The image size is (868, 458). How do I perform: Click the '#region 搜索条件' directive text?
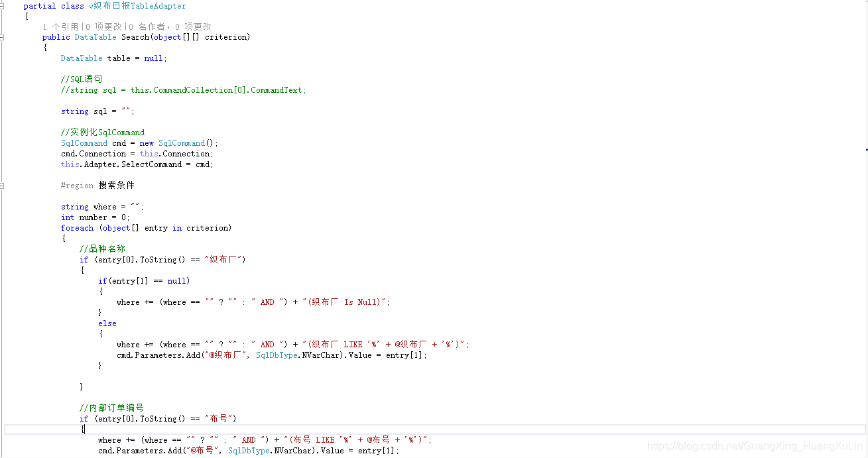pos(97,186)
